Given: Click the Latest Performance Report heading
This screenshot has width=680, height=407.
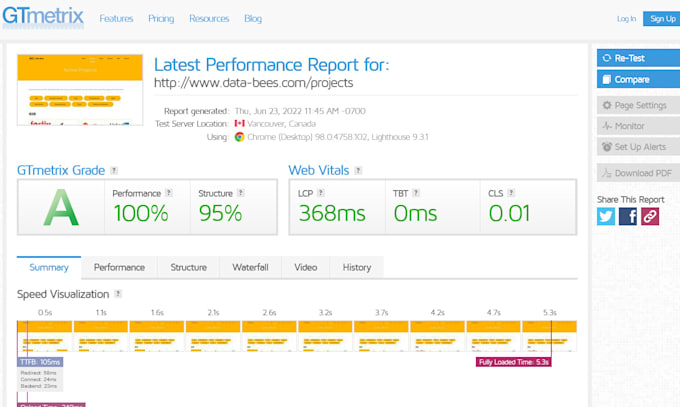Looking at the screenshot, I should pos(271,65).
